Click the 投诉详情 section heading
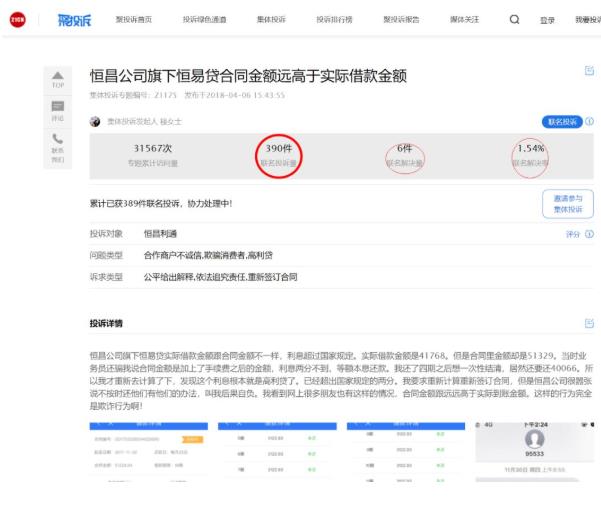Viewport: 601px width, 511px height. 106,324
